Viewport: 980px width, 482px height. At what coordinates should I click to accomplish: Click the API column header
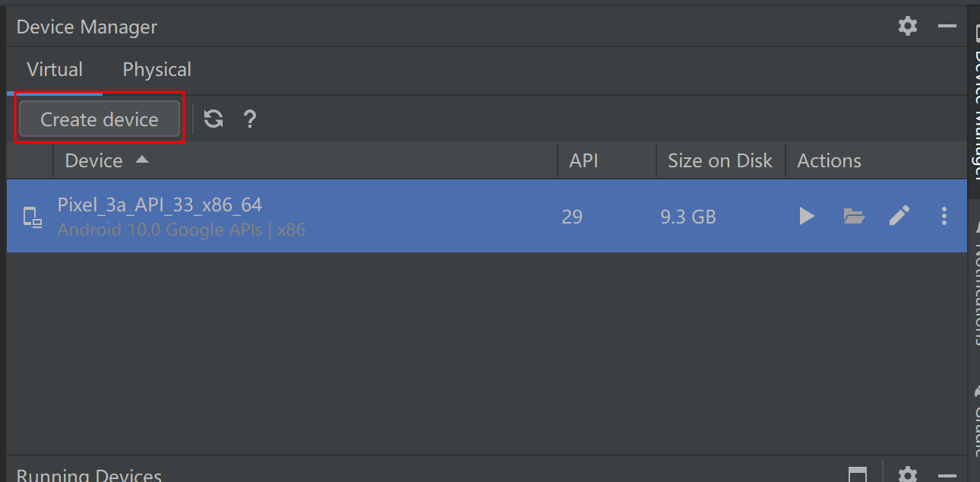click(583, 160)
